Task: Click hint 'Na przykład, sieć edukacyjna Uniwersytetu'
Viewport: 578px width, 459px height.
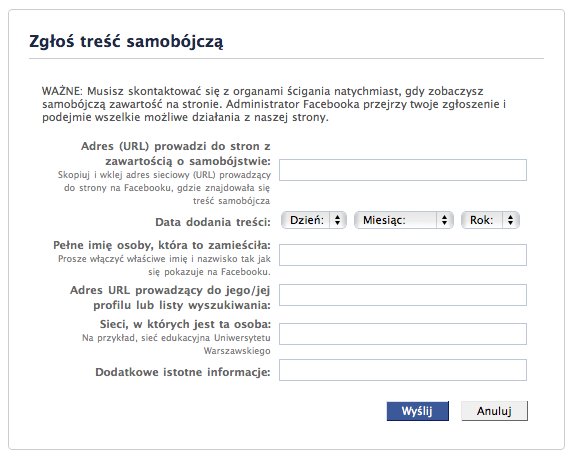Action: point(176,338)
